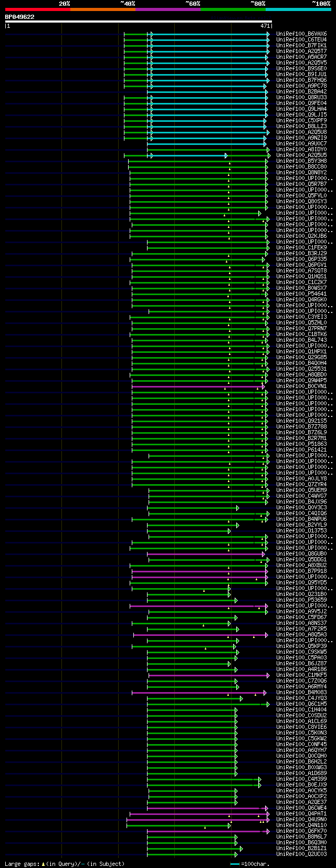
Task: Select label UniRef100_C1FEK9
Action: [x=301, y=247]
